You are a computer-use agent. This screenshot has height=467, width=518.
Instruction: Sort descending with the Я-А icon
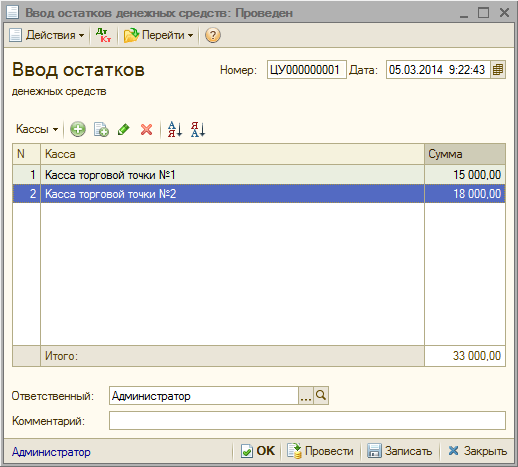198,129
